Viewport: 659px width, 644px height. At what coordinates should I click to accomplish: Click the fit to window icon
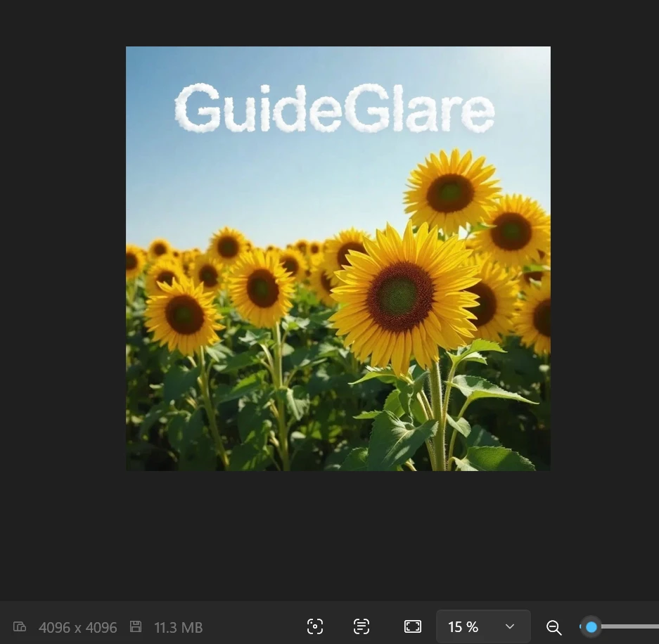[x=413, y=626]
